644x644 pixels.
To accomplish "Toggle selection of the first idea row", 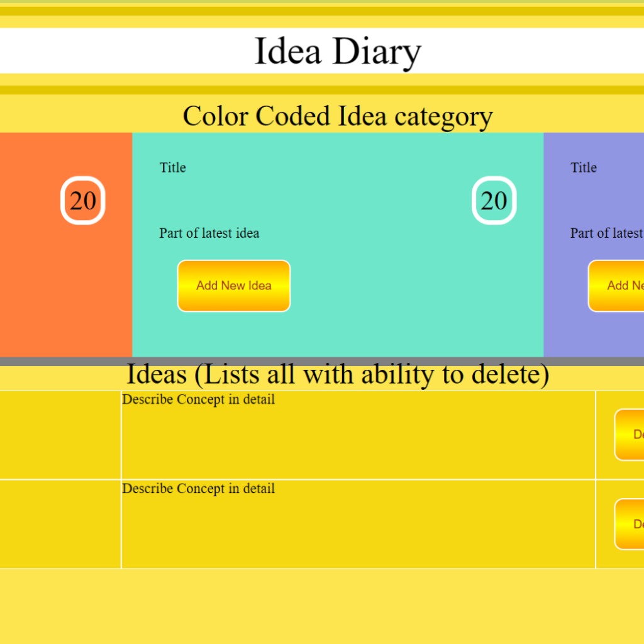I will [x=60, y=434].
